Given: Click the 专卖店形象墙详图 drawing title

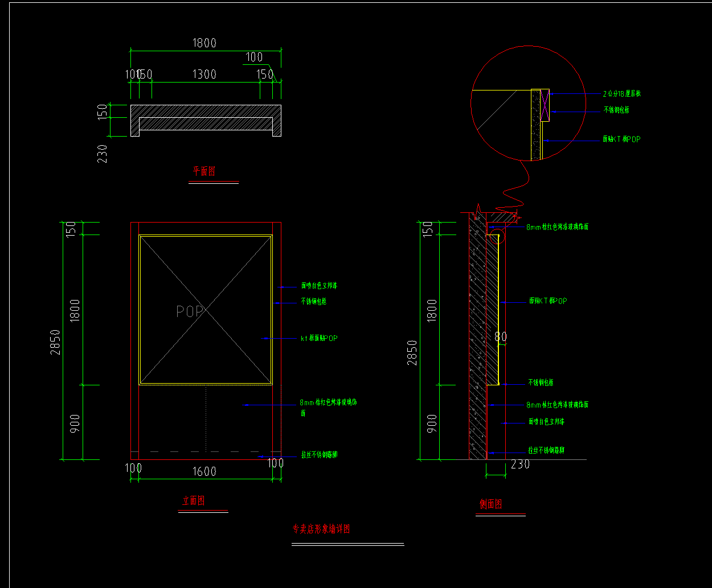Looking at the screenshot, I should (x=321, y=529).
